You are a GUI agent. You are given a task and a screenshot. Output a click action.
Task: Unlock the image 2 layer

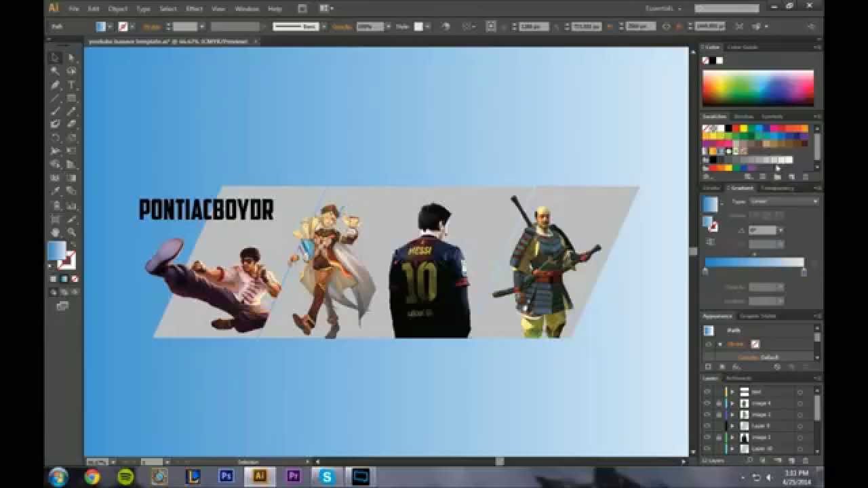[718, 415]
